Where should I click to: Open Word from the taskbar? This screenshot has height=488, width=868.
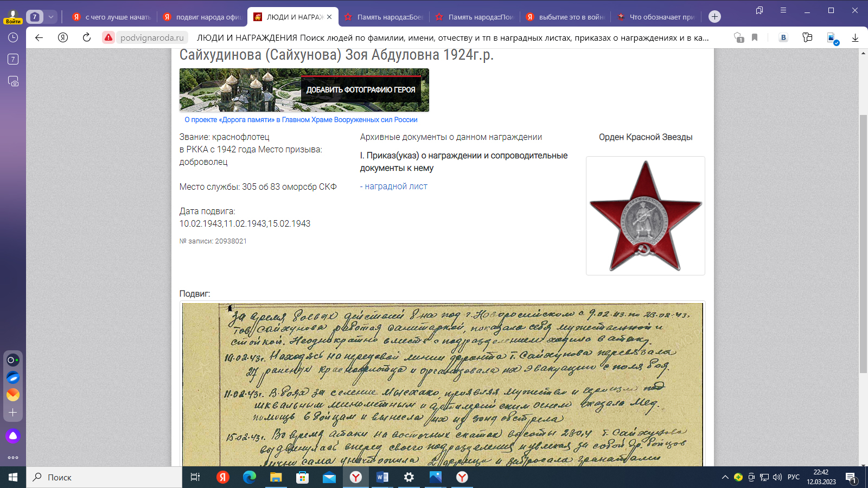coord(382,477)
